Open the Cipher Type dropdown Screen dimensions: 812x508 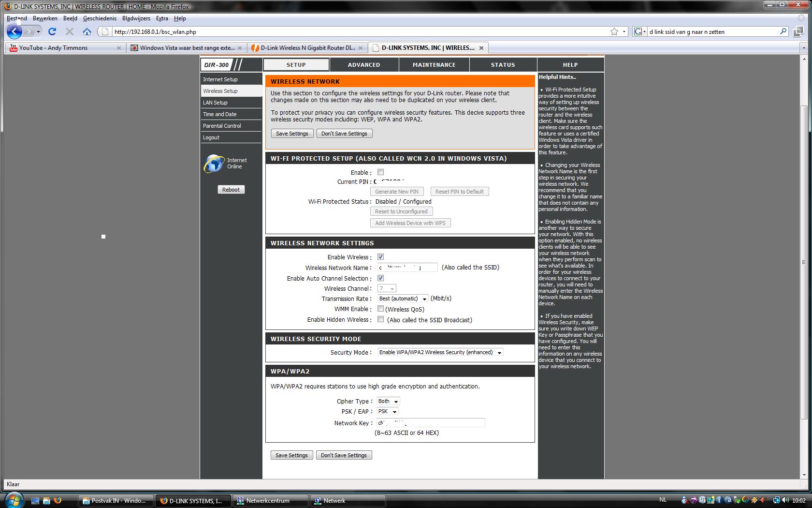388,401
